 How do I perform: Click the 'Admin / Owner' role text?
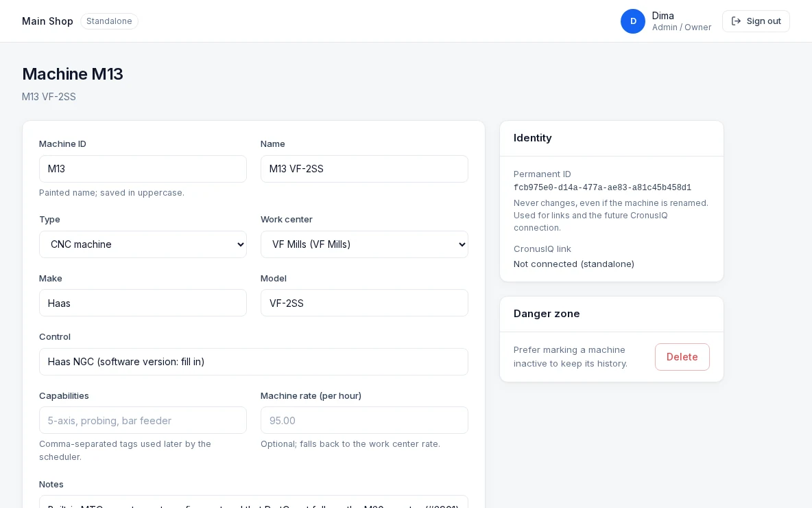coord(682,27)
